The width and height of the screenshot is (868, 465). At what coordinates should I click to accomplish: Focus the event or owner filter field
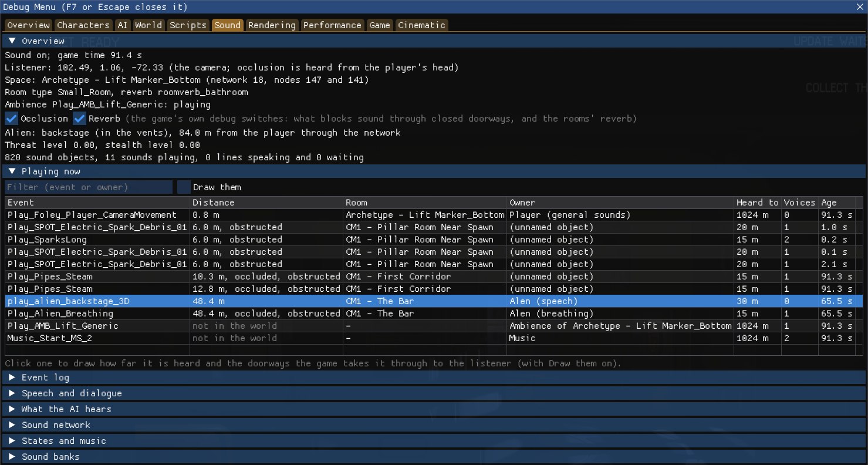[x=89, y=187]
